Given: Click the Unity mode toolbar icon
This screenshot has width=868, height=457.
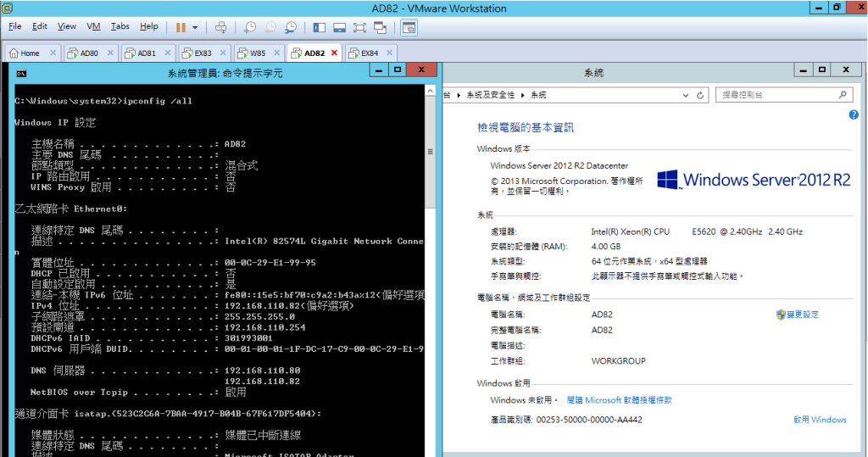Looking at the screenshot, I should (379, 27).
